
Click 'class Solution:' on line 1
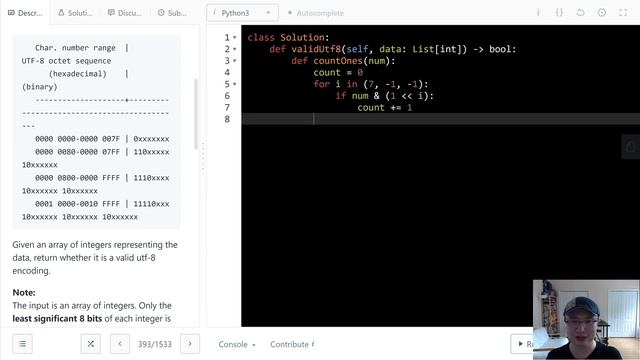288,38
